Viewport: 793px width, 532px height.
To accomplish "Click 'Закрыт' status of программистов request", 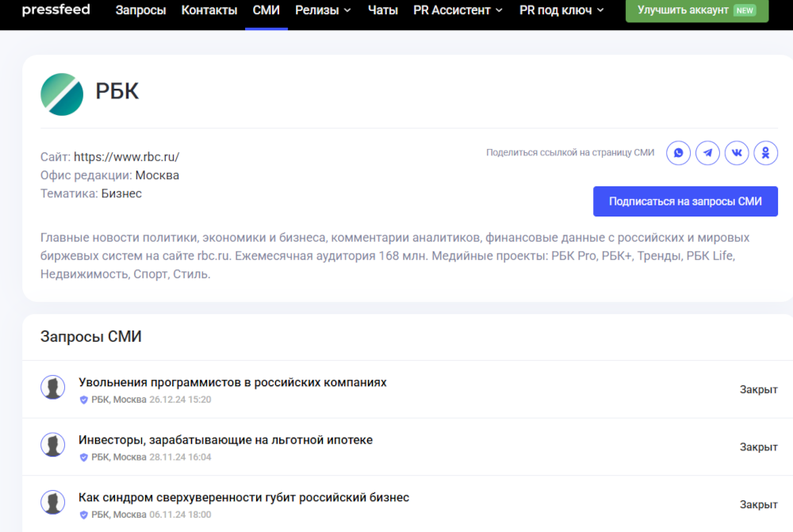I will 759,389.
